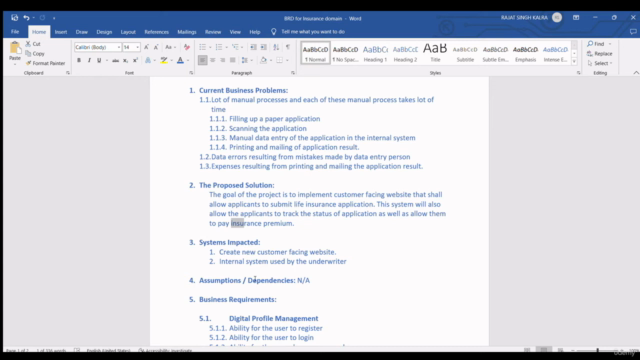
Task: Open ribbon display options icon
Action: click(x=576, y=18)
